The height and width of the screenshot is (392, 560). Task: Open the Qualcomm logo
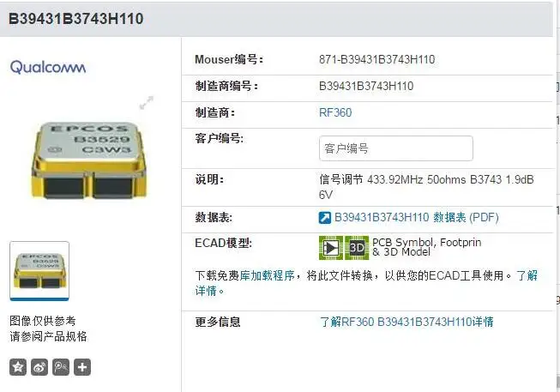tap(48, 67)
